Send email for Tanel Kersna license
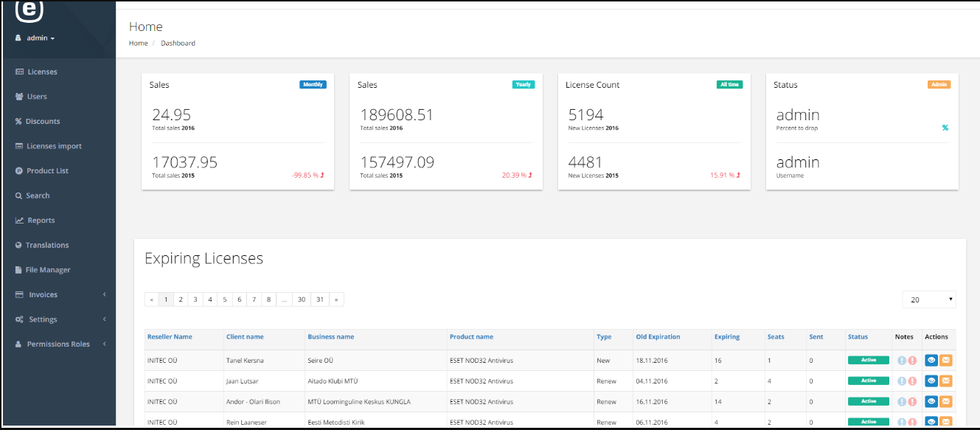The image size is (980, 430). point(946,360)
